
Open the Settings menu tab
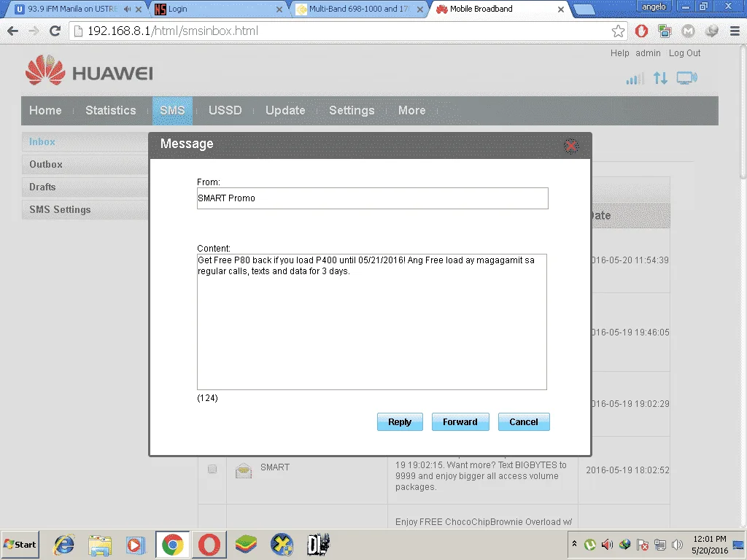pos(352,111)
